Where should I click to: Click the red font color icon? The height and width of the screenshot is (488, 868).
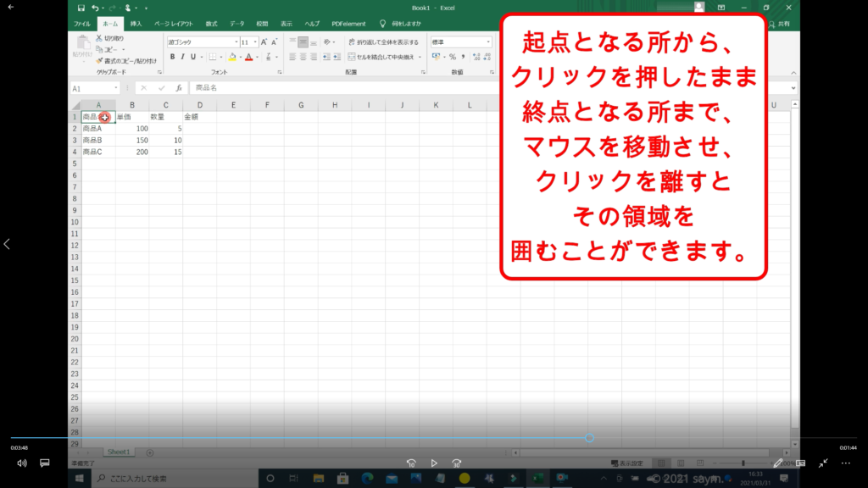tap(248, 57)
